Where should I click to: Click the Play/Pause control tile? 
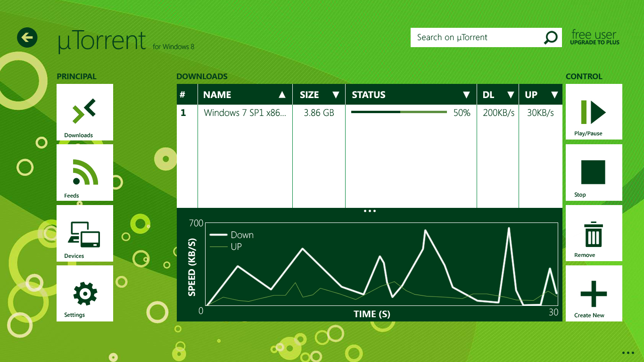point(594,112)
